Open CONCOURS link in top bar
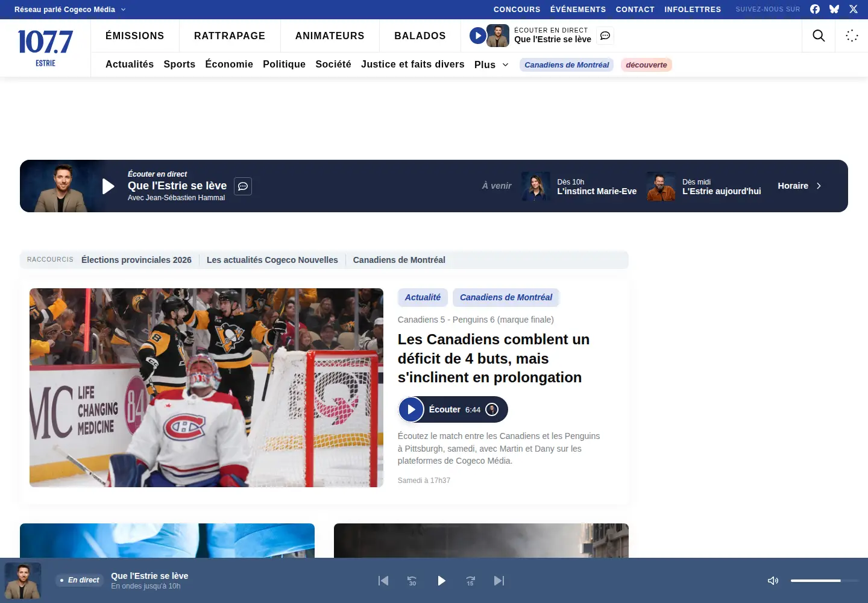This screenshot has height=603, width=868. (517, 9)
